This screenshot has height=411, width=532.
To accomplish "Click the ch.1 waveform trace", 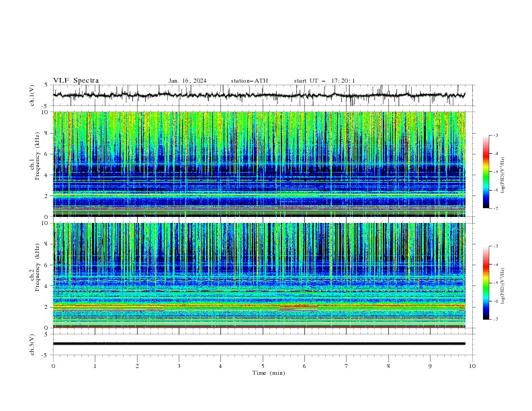I will tap(259, 95).
